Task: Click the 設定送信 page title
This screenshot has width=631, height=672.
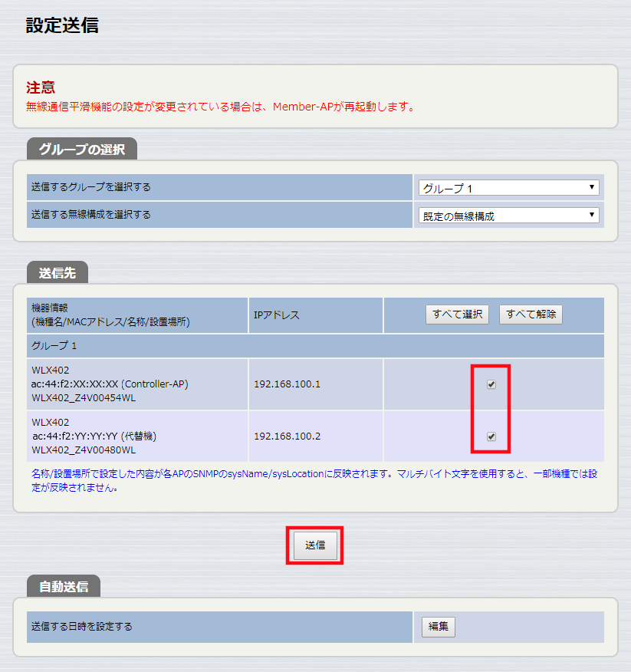Action: click(62, 25)
